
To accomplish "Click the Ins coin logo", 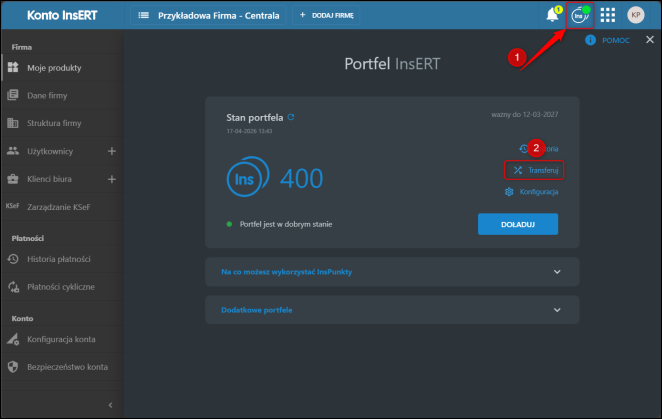I will (248, 177).
